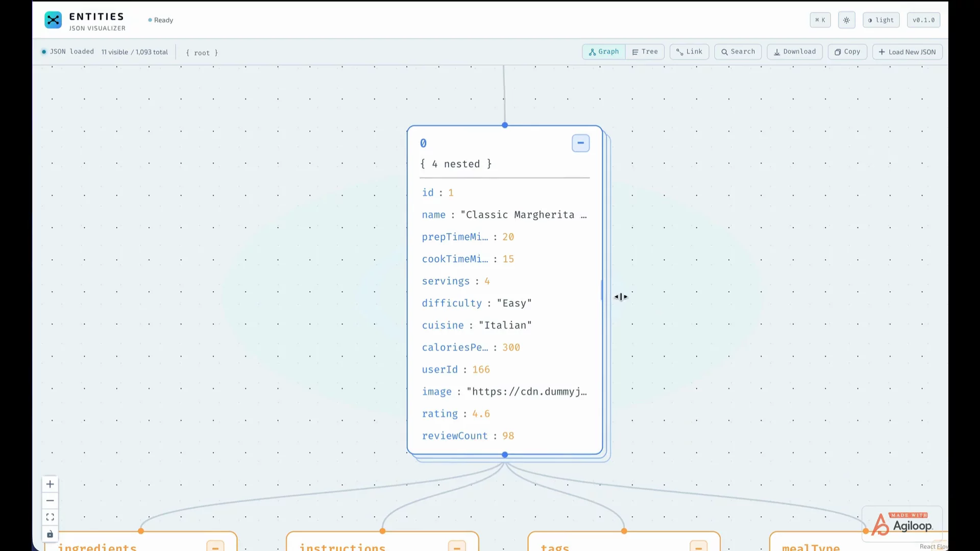
Task: Open the Search tool
Action: click(x=738, y=52)
